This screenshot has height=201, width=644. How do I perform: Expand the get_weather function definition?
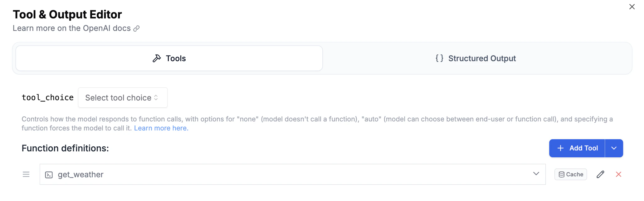[536, 174]
